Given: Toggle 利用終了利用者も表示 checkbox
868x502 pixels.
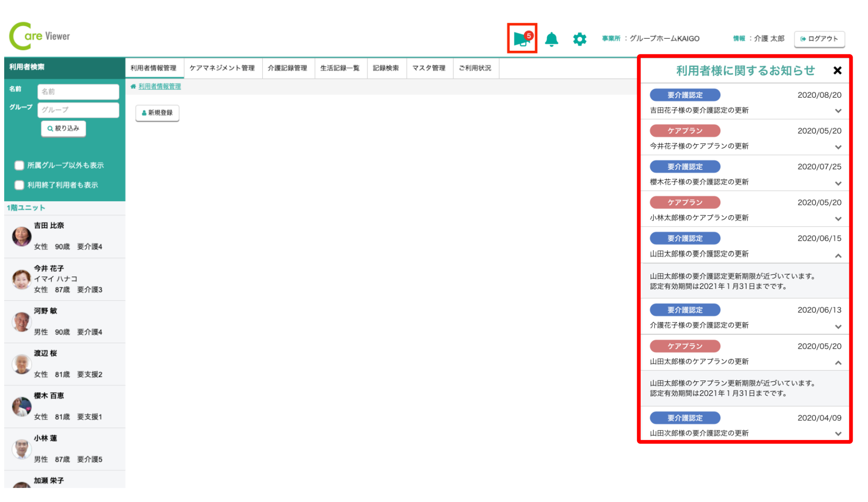Looking at the screenshot, I should (x=19, y=185).
